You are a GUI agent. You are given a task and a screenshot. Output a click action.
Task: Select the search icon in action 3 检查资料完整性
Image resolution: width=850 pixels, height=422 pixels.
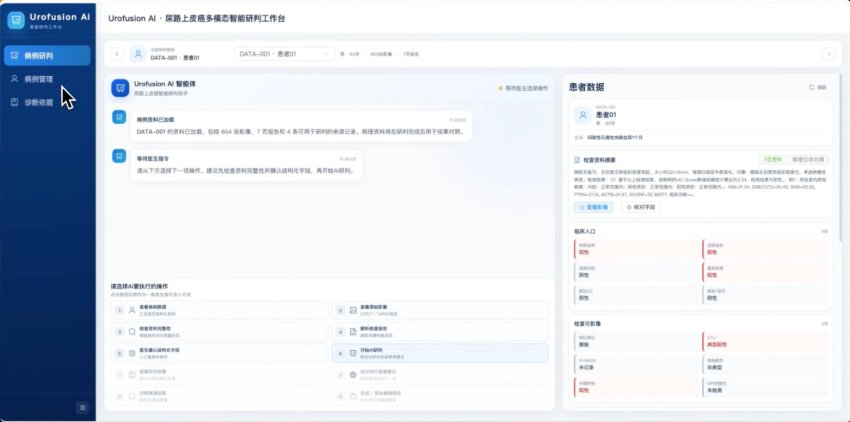(x=132, y=331)
